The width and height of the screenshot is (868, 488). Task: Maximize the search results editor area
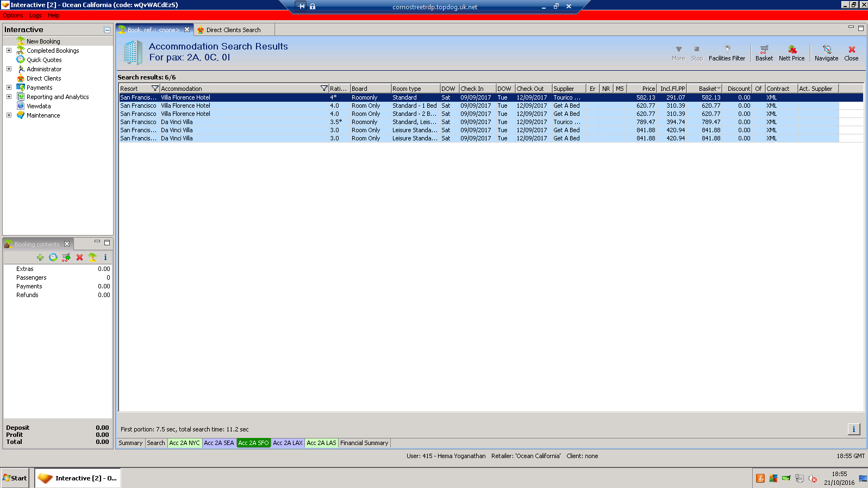click(861, 28)
